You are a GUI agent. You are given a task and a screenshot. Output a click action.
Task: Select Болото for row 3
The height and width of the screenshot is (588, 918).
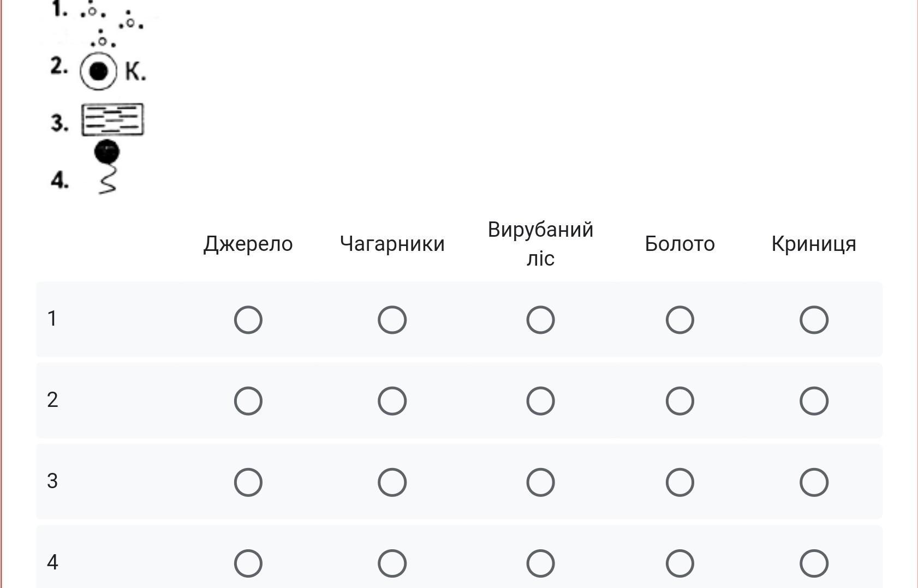(679, 482)
